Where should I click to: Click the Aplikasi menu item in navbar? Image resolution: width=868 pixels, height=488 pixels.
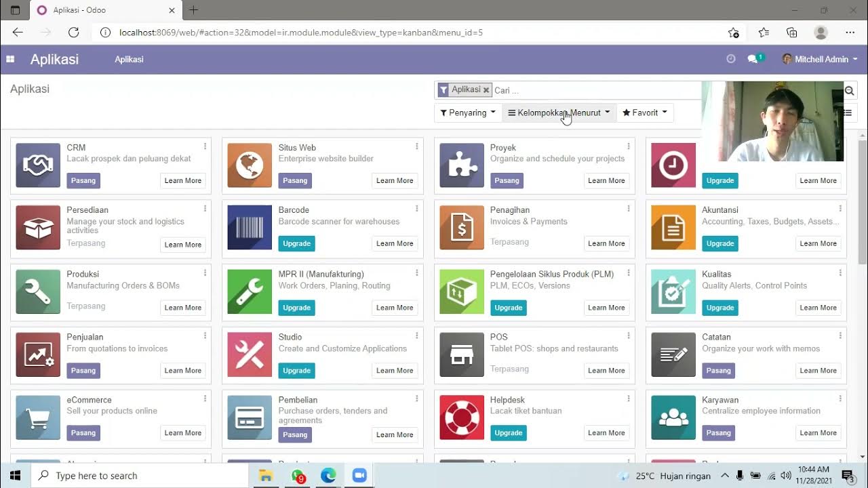pyautogui.click(x=129, y=60)
